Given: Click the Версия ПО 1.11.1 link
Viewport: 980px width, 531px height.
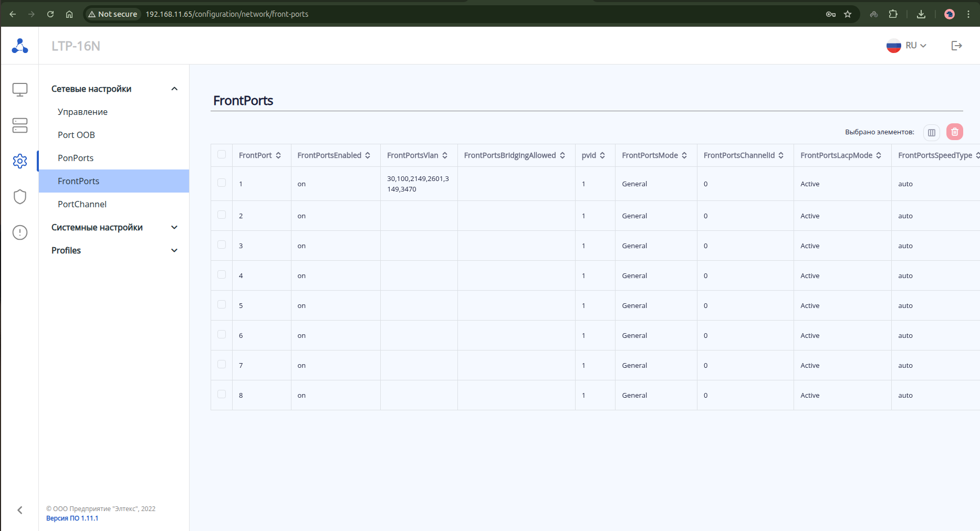Looking at the screenshot, I should (72, 518).
